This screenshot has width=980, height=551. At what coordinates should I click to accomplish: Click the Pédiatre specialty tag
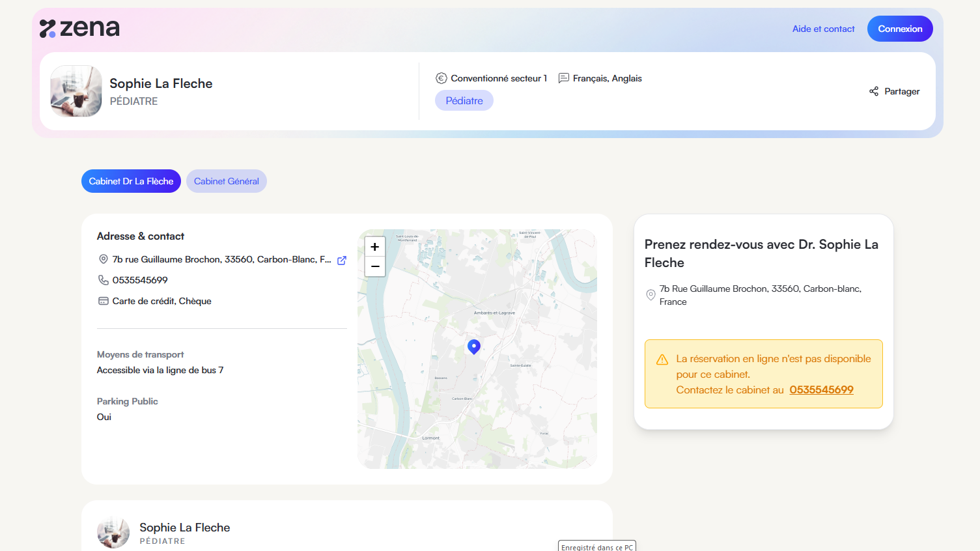click(x=464, y=100)
